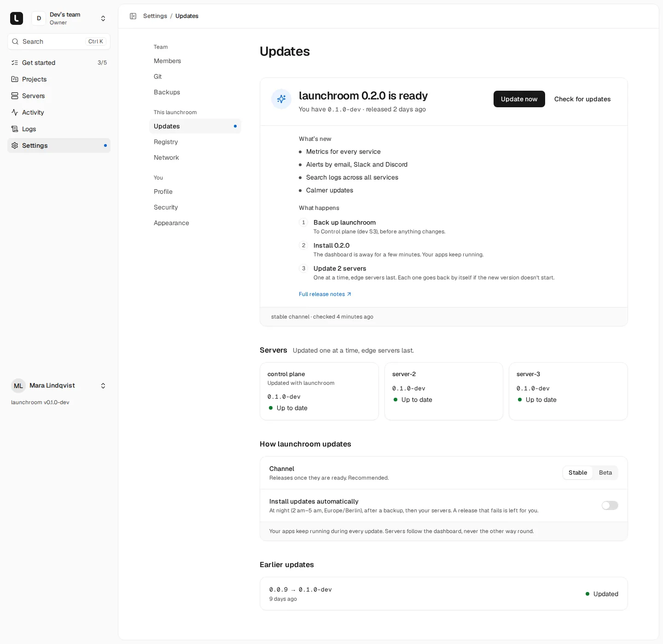The height and width of the screenshot is (644, 663).
Task: Focus the Search field
Action: [x=59, y=41]
